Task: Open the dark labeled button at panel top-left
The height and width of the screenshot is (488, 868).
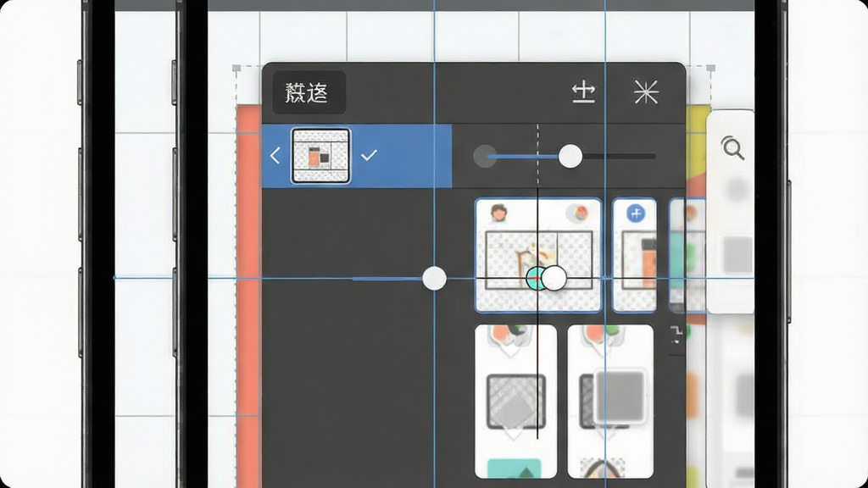Action: tap(309, 92)
